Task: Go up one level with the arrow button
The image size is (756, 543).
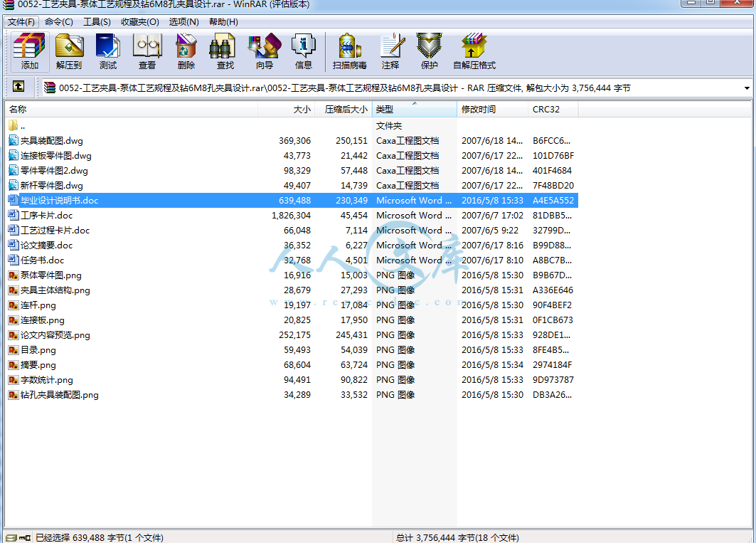Action: point(18,86)
